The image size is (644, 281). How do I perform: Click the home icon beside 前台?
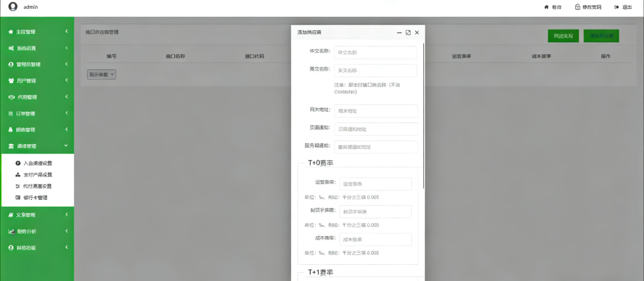[x=547, y=7]
